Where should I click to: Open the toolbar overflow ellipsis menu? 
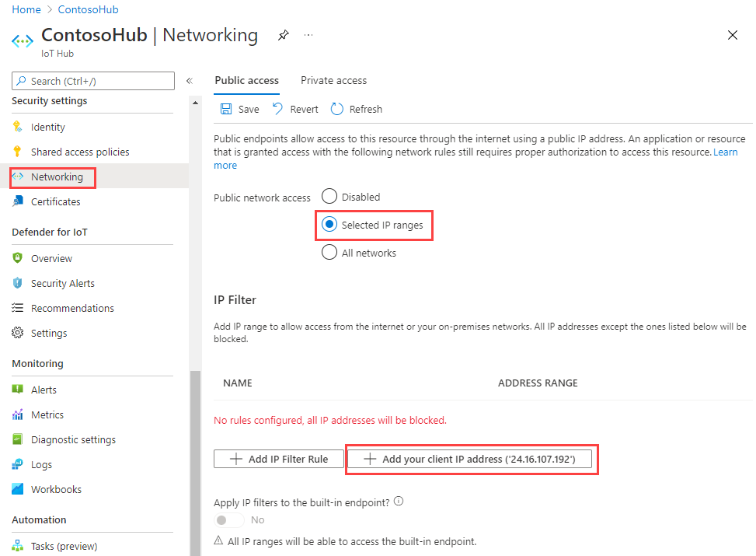(308, 35)
